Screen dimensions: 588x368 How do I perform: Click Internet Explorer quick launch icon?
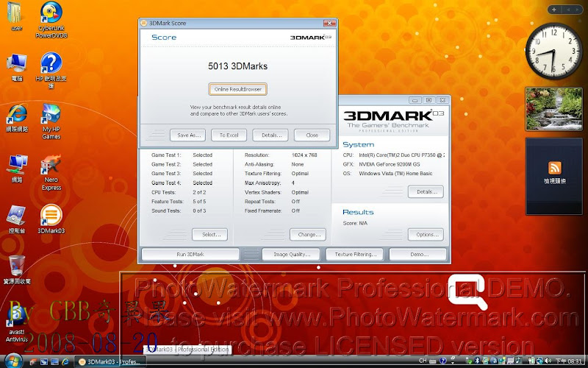[65, 361]
